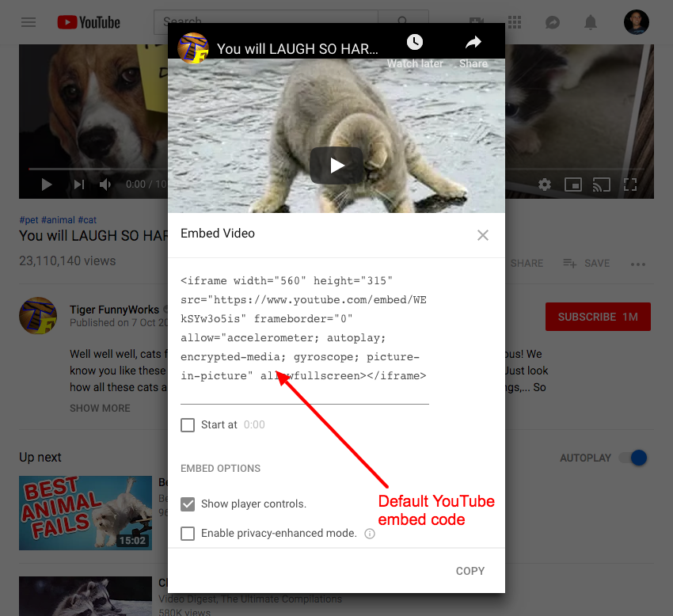Click the privacy-enhanced mode info icon
This screenshot has width=673, height=616.
pyautogui.click(x=370, y=534)
